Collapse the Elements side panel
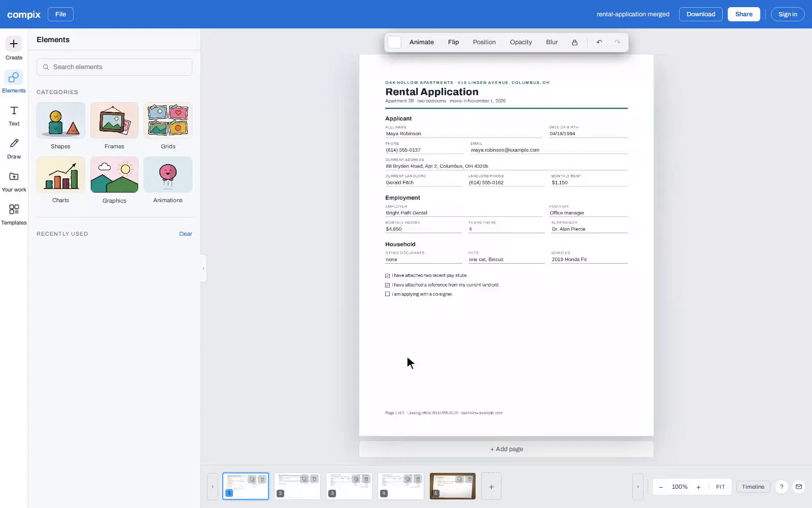Screen dimensions: 812x508 click(204, 268)
